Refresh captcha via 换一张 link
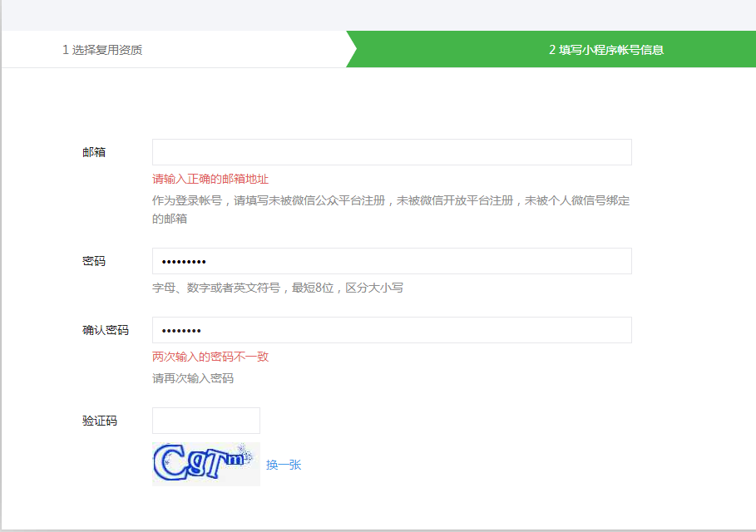756x532 pixels. pyautogui.click(x=284, y=465)
